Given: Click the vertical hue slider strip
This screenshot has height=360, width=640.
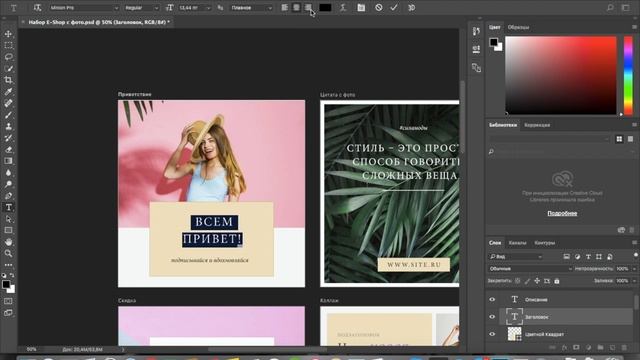Looking at the screenshot, I should [628, 75].
